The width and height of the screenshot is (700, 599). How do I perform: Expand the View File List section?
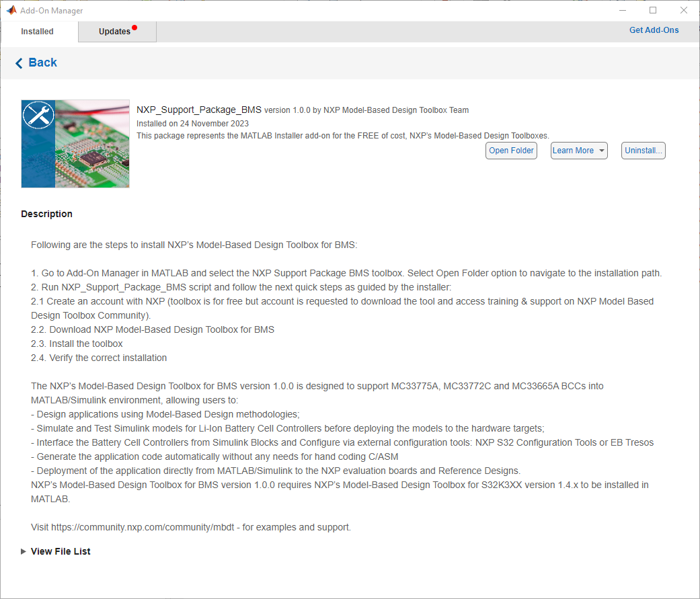click(61, 551)
